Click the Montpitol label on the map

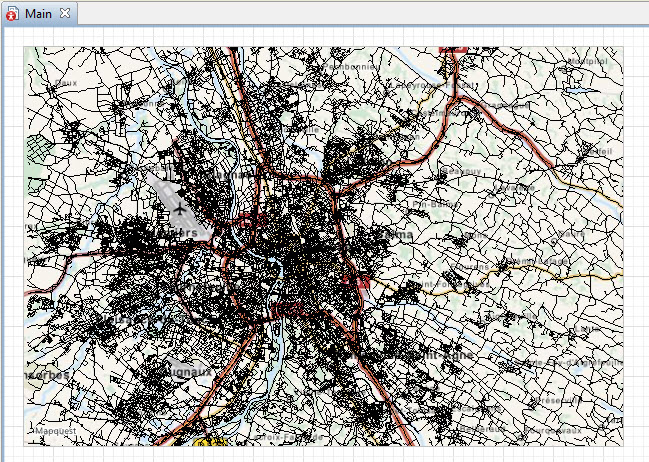pos(587,61)
